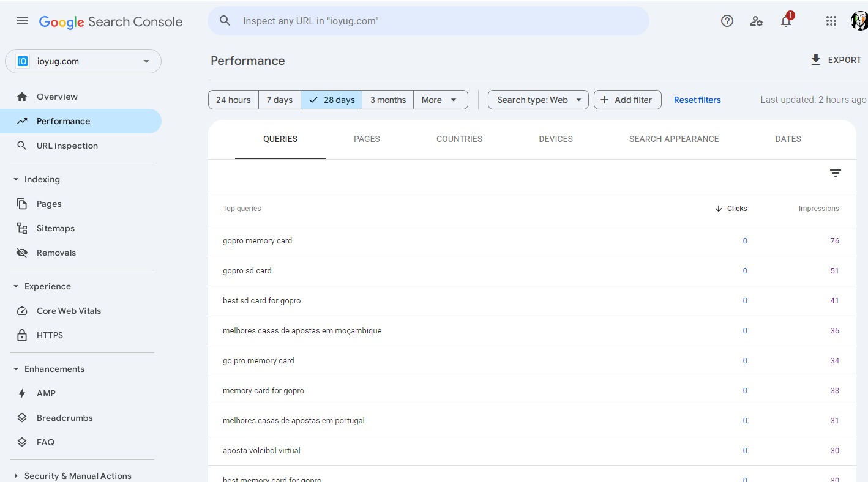
Task: Sort by the Impressions column
Action: [818, 209]
